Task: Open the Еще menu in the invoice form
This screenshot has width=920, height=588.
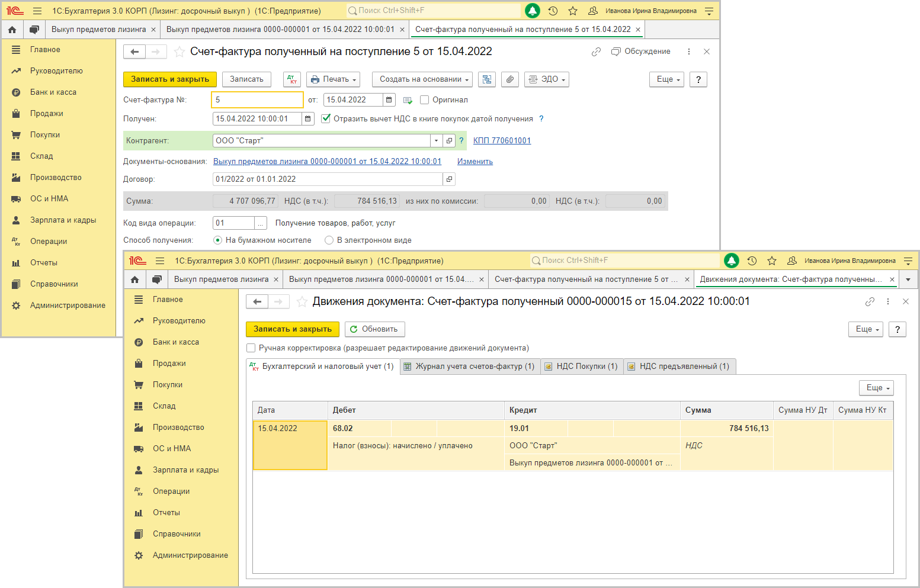Action: [667, 79]
